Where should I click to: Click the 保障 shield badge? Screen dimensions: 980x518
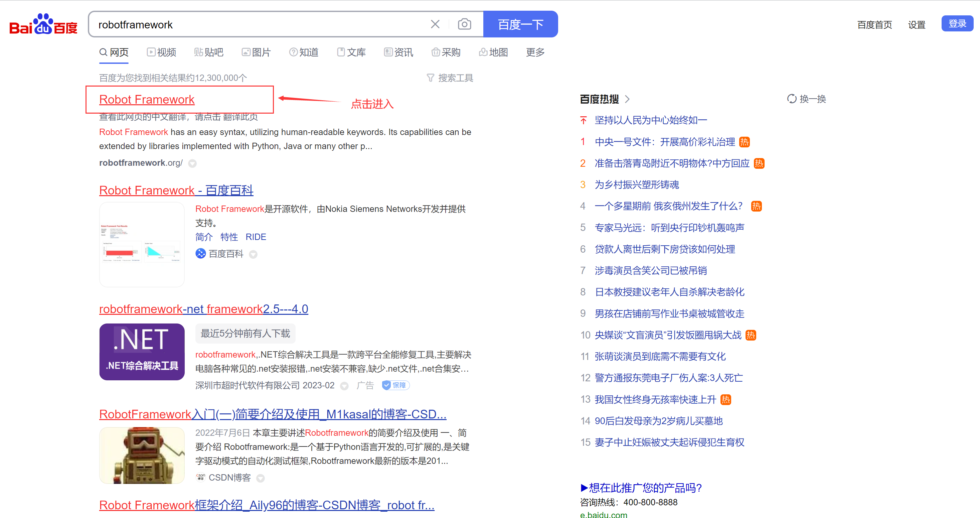pos(395,385)
